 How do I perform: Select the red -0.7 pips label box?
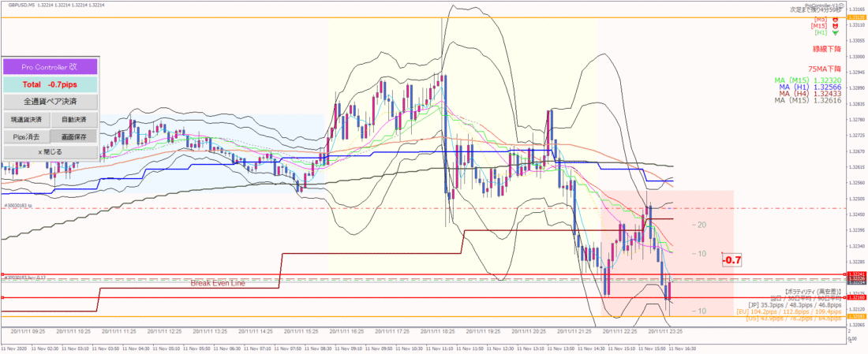coord(733,259)
